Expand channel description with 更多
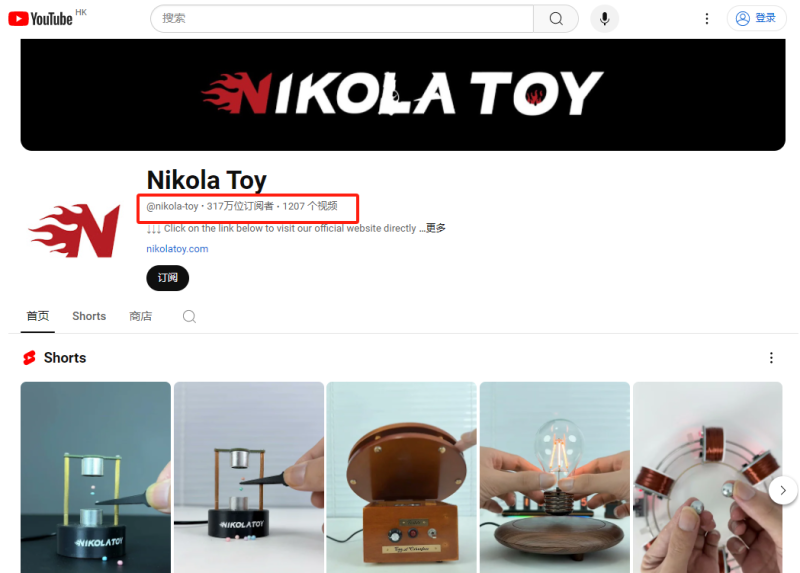 [435, 228]
